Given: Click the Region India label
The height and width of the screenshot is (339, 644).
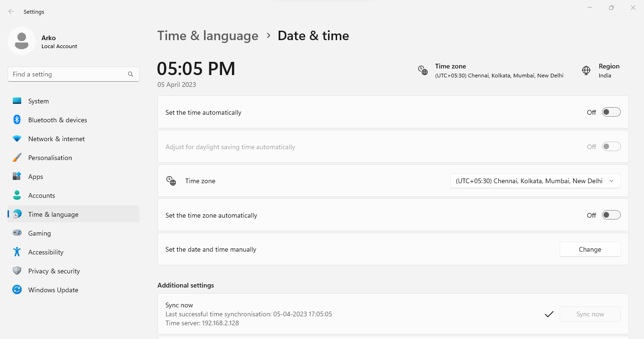Looking at the screenshot, I should point(609,71).
